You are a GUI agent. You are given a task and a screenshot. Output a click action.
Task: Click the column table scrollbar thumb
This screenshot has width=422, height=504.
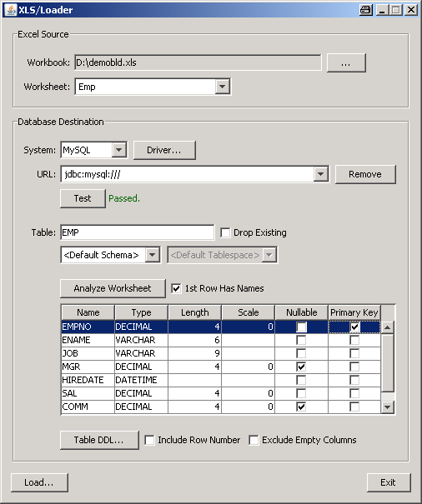tap(388, 363)
